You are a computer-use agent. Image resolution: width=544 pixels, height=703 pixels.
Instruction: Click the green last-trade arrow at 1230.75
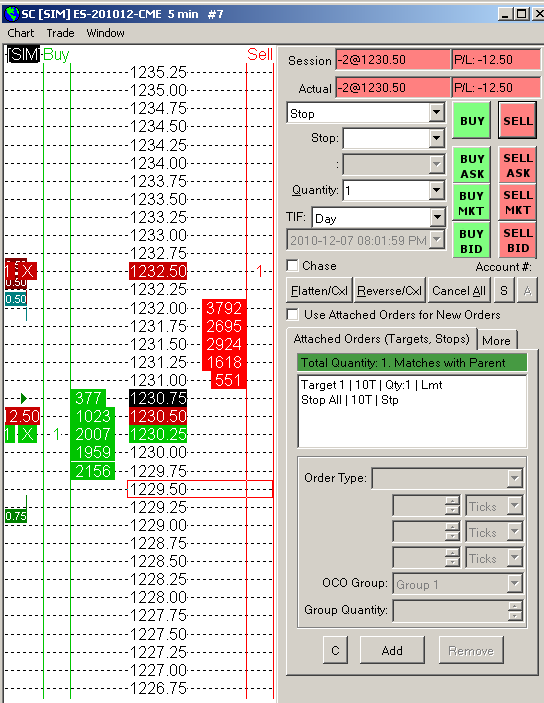point(24,398)
